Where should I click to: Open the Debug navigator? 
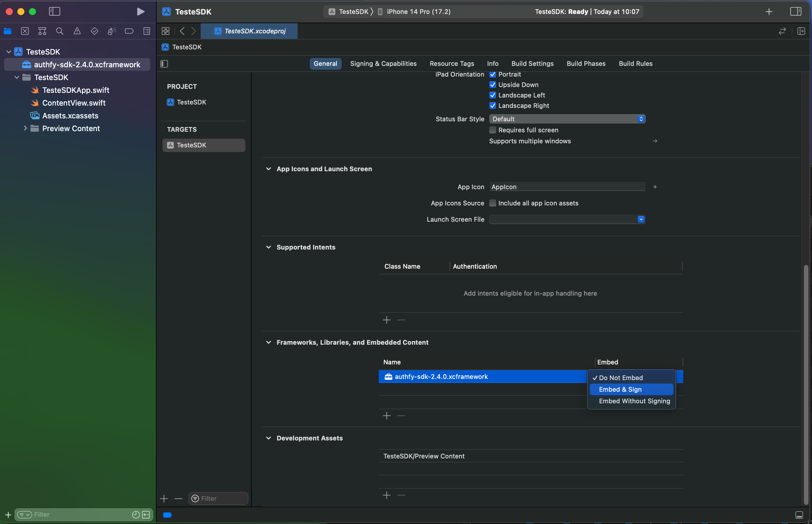(112, 31)
